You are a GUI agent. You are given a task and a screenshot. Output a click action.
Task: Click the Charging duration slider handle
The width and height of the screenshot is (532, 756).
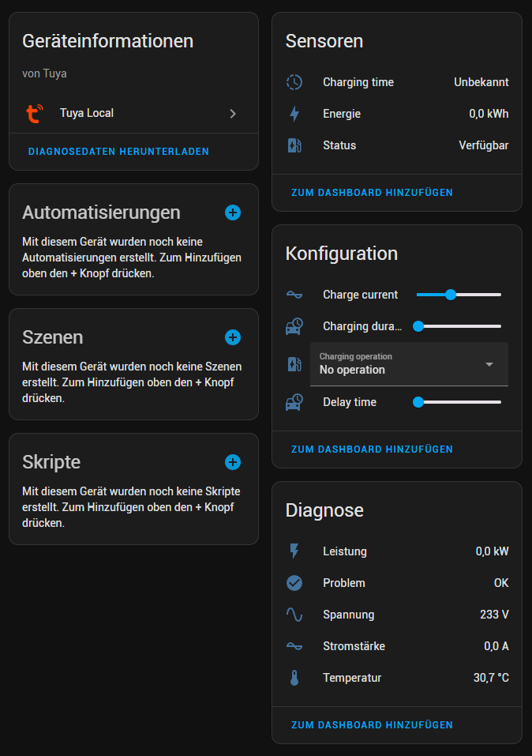click(419, 325)
